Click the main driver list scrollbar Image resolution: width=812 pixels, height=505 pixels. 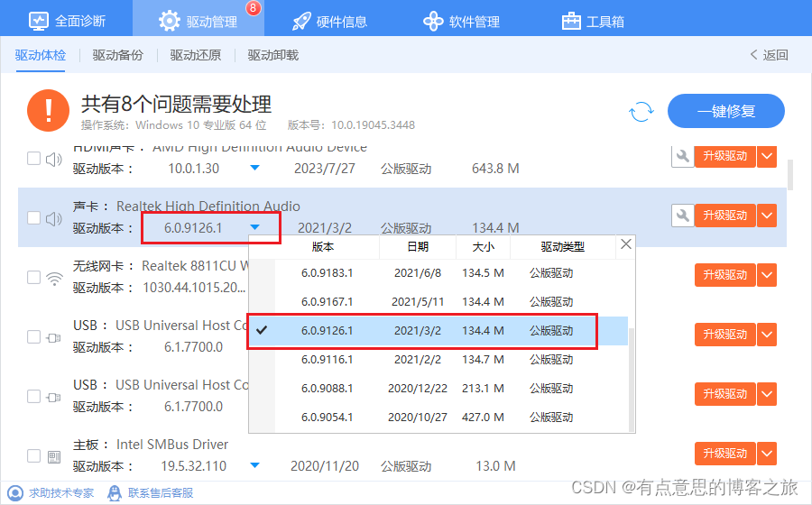pyautogui.click(x=790, y=175)
